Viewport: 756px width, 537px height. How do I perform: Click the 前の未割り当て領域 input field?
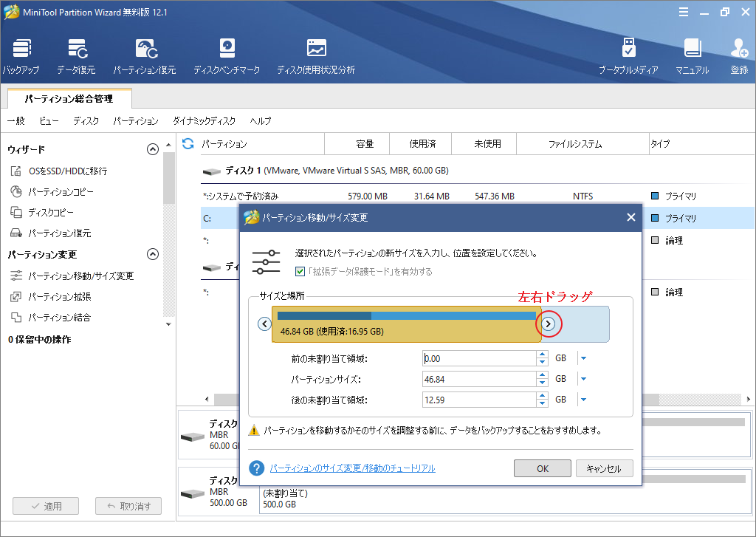click(x=478, y=358)
